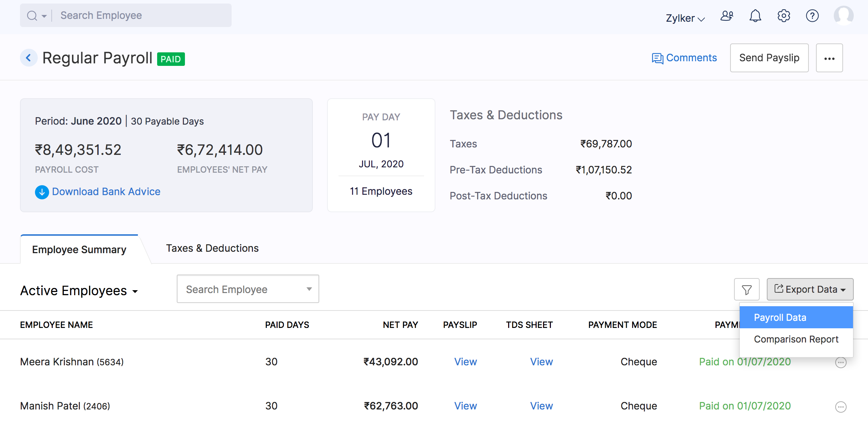Viewport: 868px width, 423px height.
Task: Open the settings gear icon
Action: point(784,16)
